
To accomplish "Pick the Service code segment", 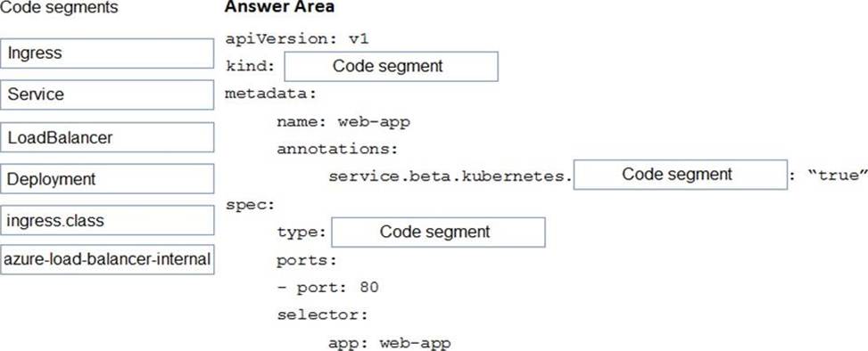I will click(107, 94).
